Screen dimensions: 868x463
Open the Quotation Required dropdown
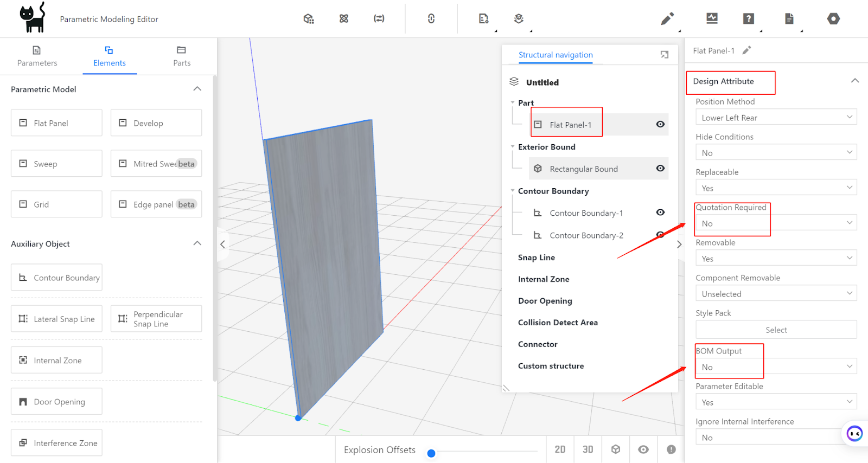(x=776, y=223)
